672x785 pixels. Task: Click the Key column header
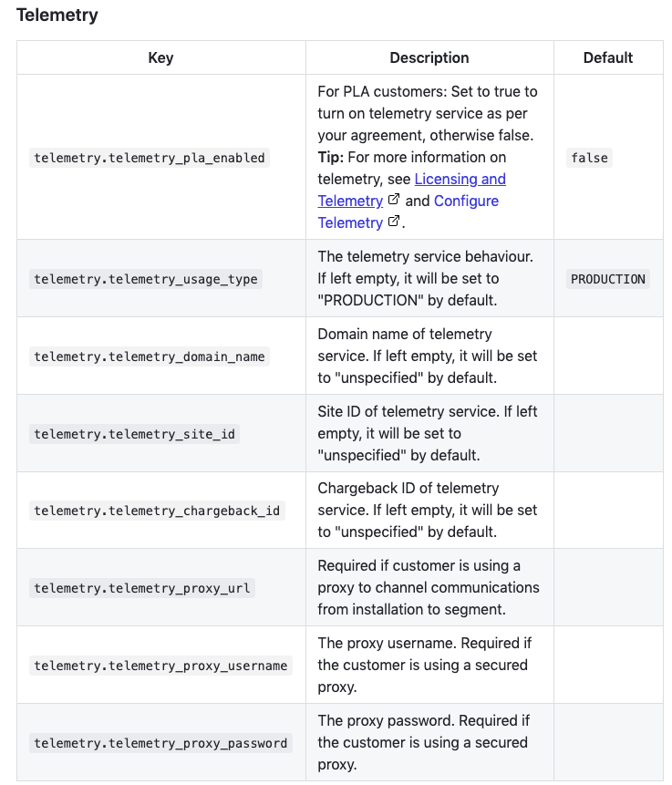tap(160, 57)
